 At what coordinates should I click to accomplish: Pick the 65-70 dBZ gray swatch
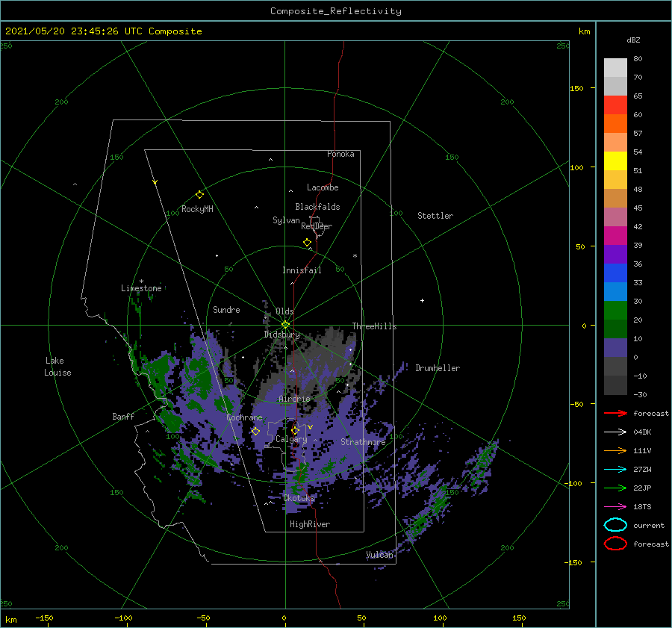[x=615, y=86]
